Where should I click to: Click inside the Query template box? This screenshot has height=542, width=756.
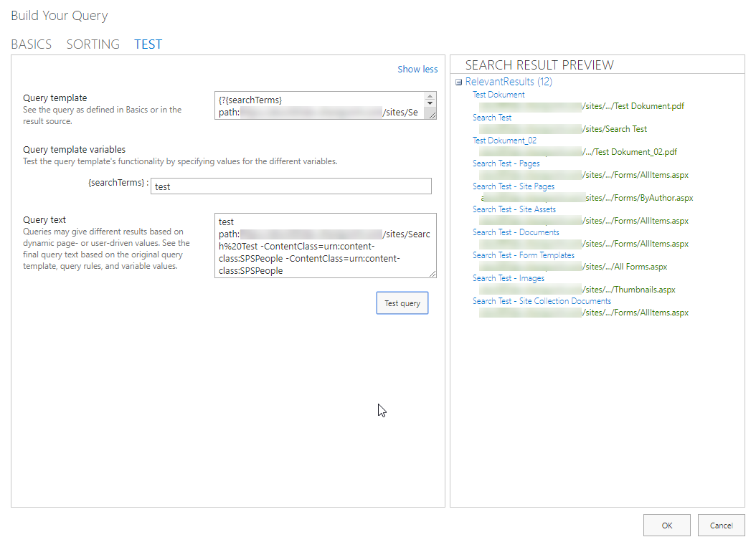(326, 105)
